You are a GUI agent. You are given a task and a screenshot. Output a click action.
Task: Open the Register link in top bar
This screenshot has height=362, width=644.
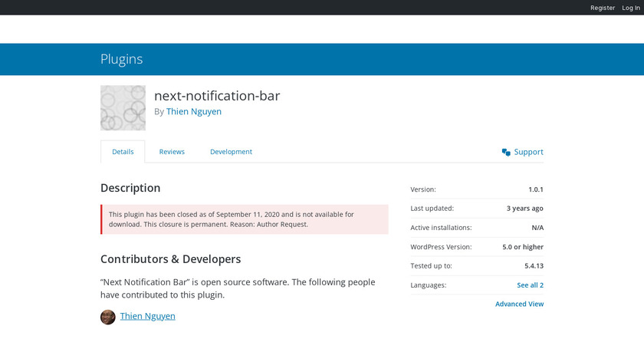click(603, 8)
